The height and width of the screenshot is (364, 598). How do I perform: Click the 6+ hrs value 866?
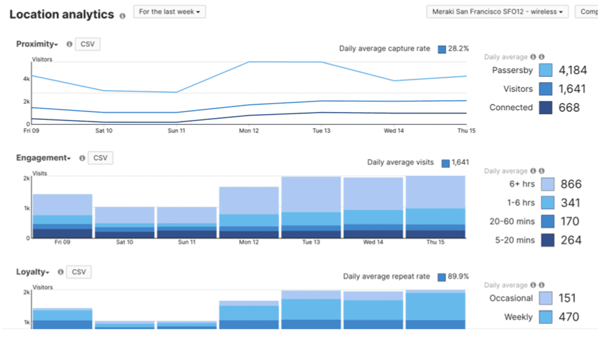[x=571, y=184]
